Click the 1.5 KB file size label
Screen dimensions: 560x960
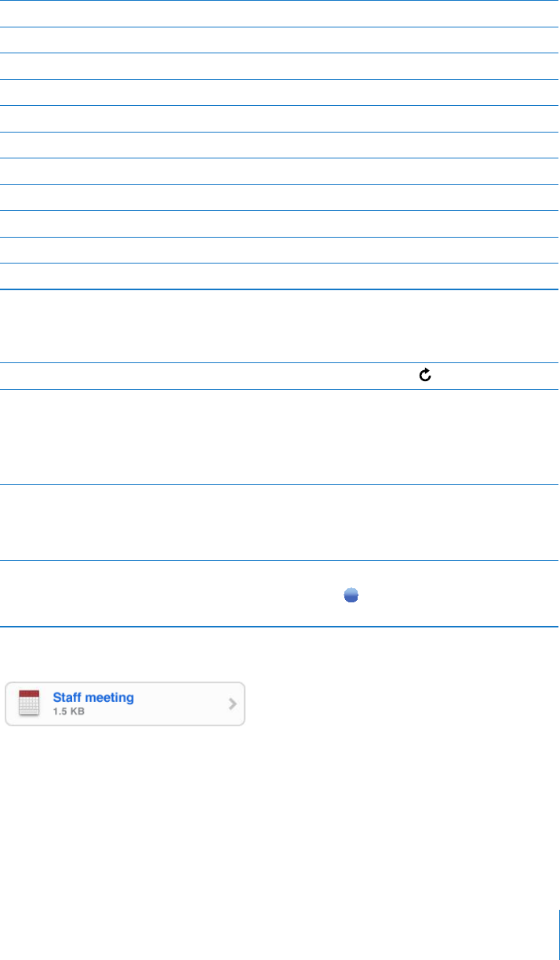68,712
